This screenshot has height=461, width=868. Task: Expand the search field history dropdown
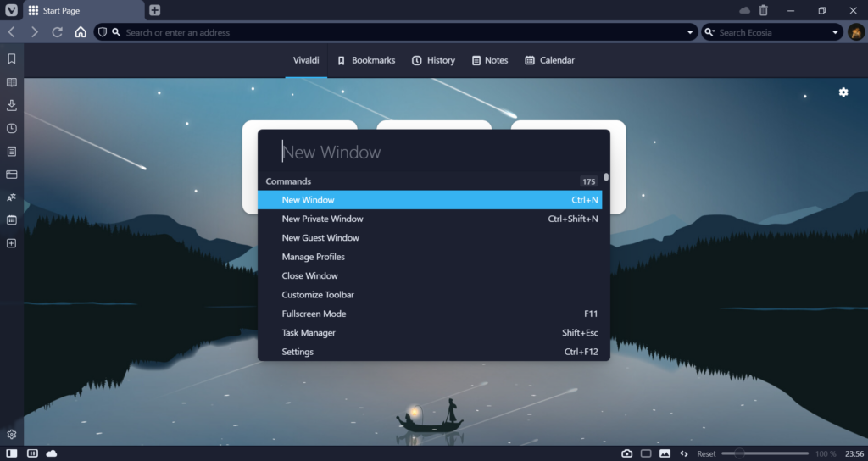click(835, 32)
